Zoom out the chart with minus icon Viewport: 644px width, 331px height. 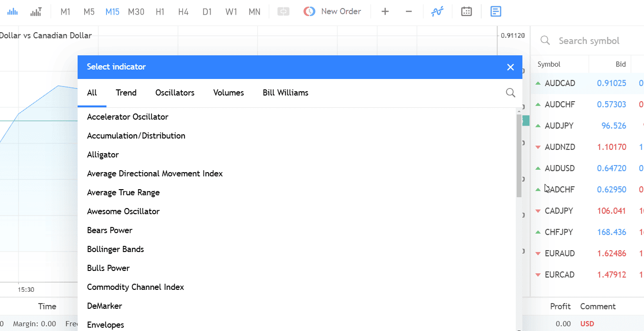tap(409, 12)
